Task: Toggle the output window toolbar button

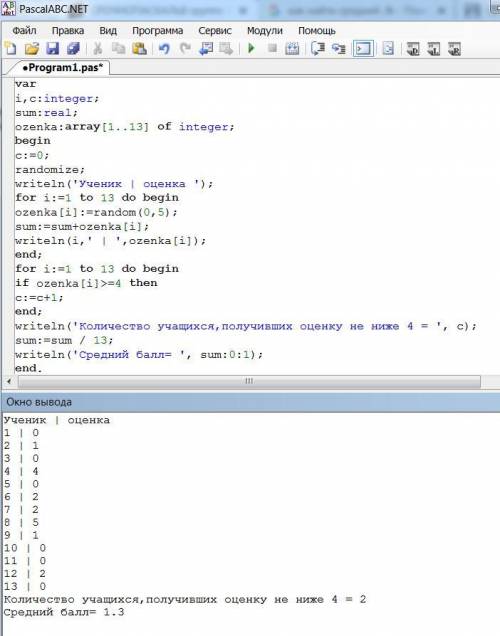Action: (x=363, y=49)
